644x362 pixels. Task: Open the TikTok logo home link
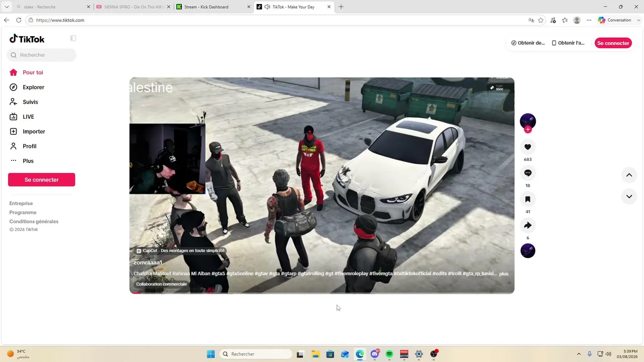click(x=27, y=39)
